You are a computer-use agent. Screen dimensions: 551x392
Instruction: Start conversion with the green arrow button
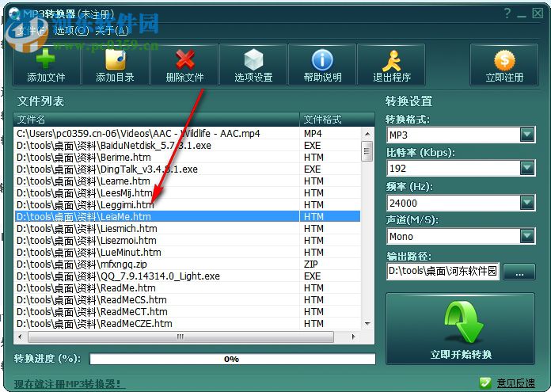point(461,329)
